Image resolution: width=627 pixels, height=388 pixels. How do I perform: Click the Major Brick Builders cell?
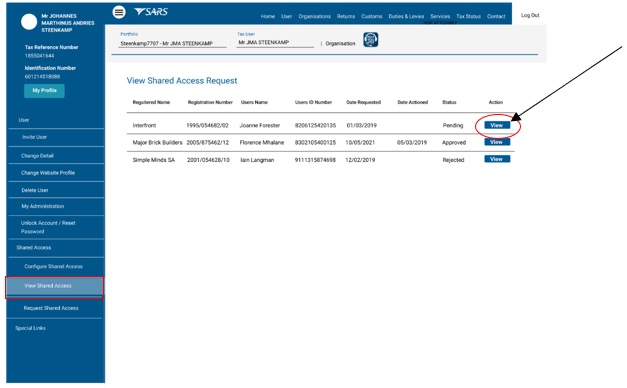point(157,142)
